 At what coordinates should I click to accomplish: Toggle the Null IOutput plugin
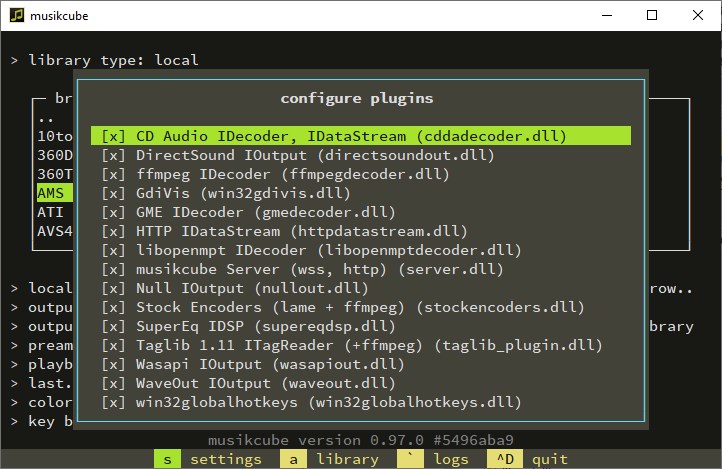point(113,288)
